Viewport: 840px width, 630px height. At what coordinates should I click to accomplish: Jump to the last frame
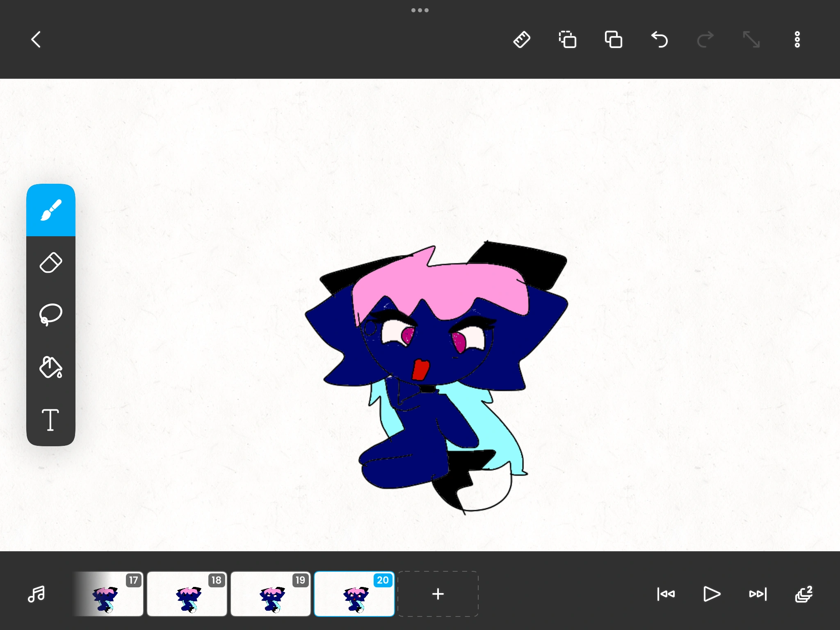(x=758, y=594)
